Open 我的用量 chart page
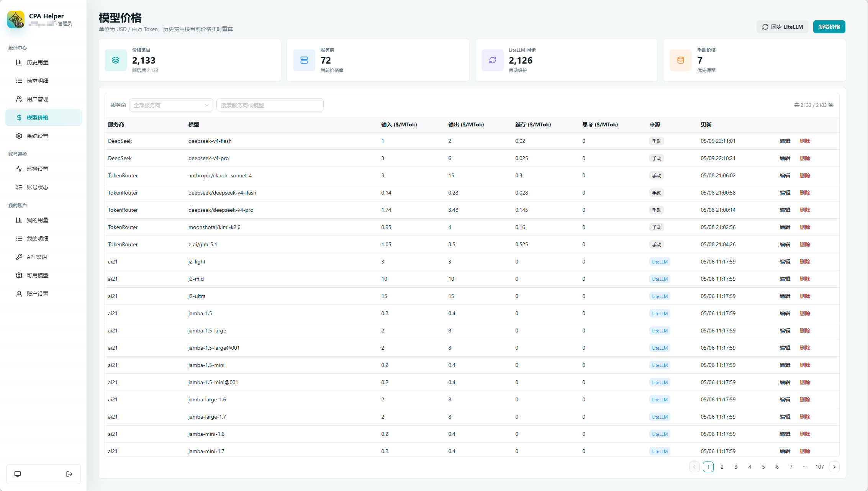Image resolution: width=868 pixels, height=491 pixels. coord(43,220)
